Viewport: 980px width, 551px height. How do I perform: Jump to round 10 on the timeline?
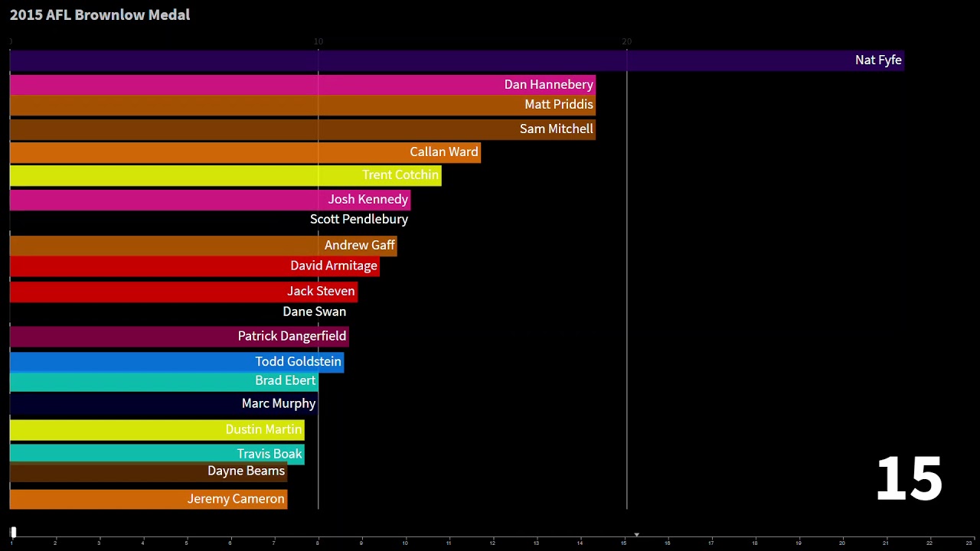tap(405, 543)
